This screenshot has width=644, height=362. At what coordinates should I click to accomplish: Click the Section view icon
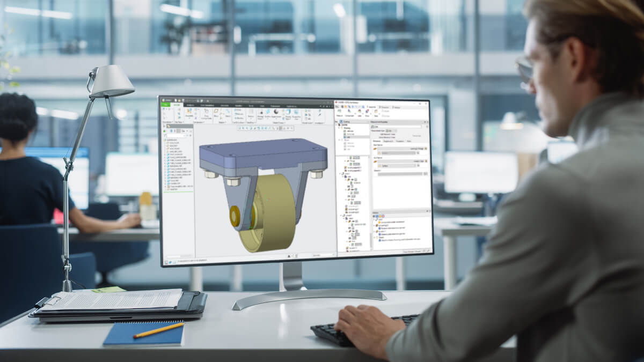(x=268, y=114)
